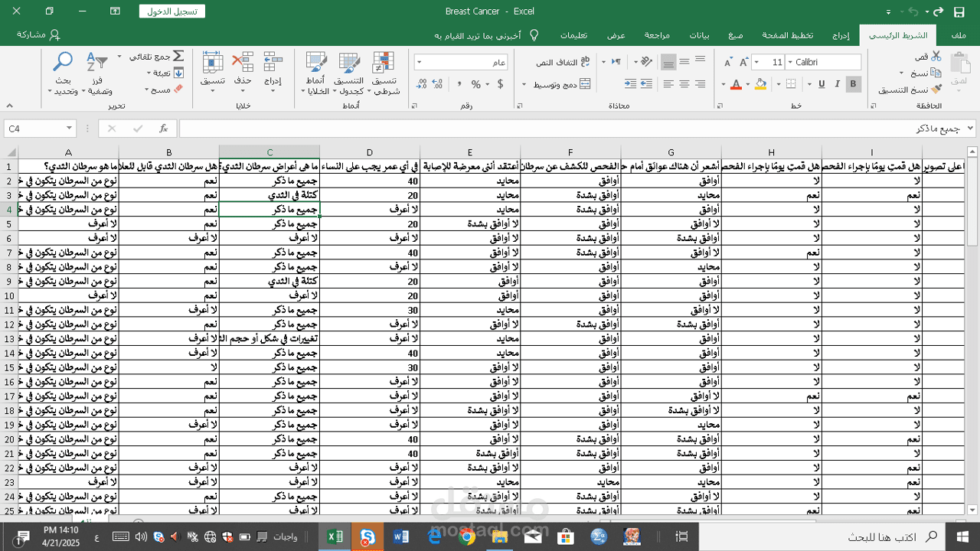This screenshot has height=551, width=980.
Task: Open Cell Styles (أنماط الخلايا)
Action: click(x=315, y=73)
